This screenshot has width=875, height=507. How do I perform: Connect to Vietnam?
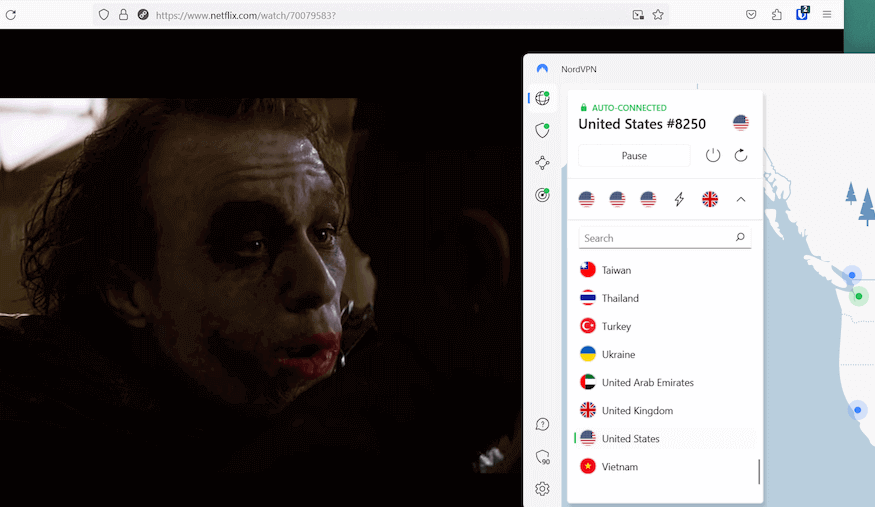click(665, 467)
